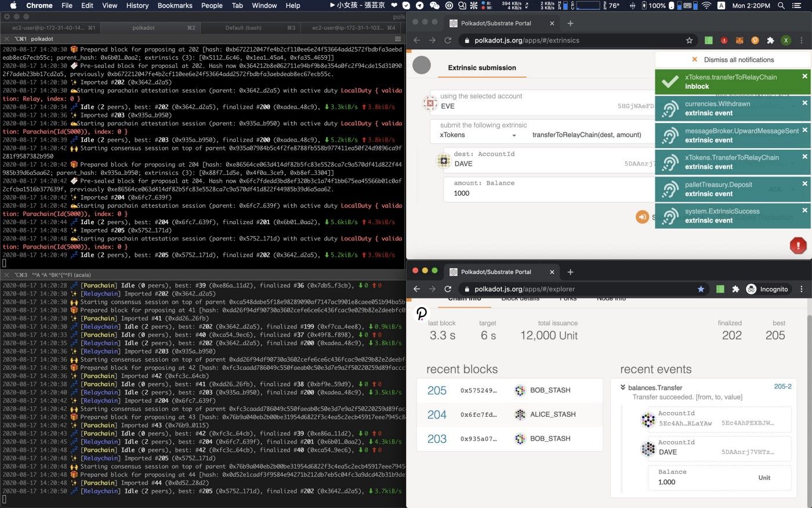Open the transferToRelayChain method selector
Image resolution: width=812 pixels, height=508 pixels.
click(x=586, y=135)
